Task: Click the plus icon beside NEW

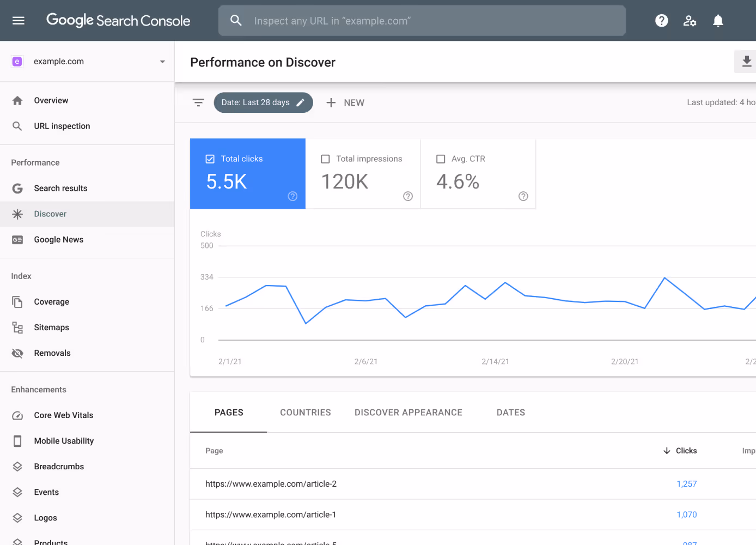Action: point(331,102)
